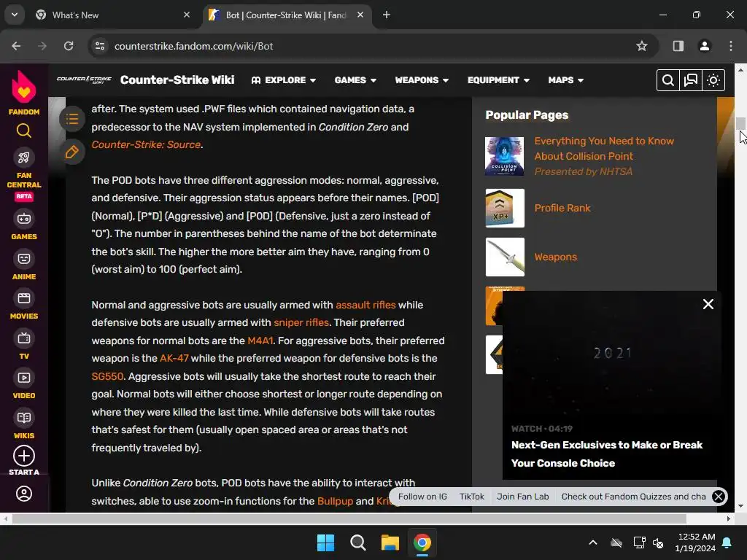Click the horizontal scrollbar track

pos(366,518)
